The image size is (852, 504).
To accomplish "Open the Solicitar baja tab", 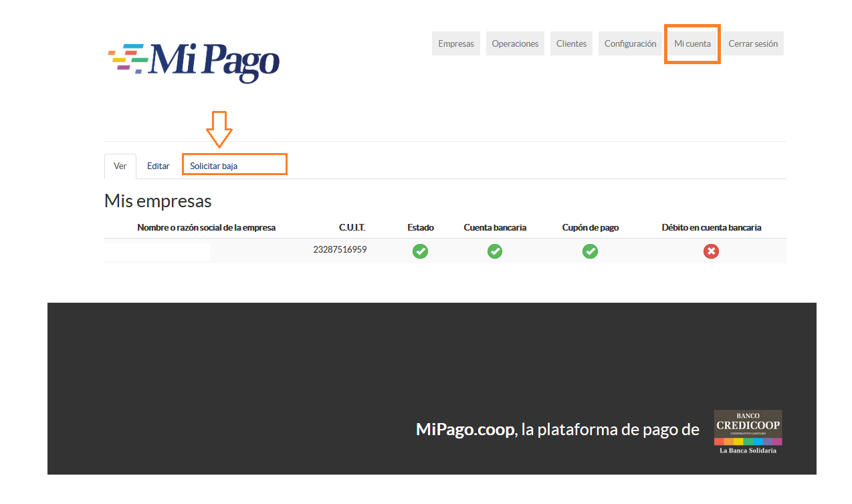I will pos(214,166).
